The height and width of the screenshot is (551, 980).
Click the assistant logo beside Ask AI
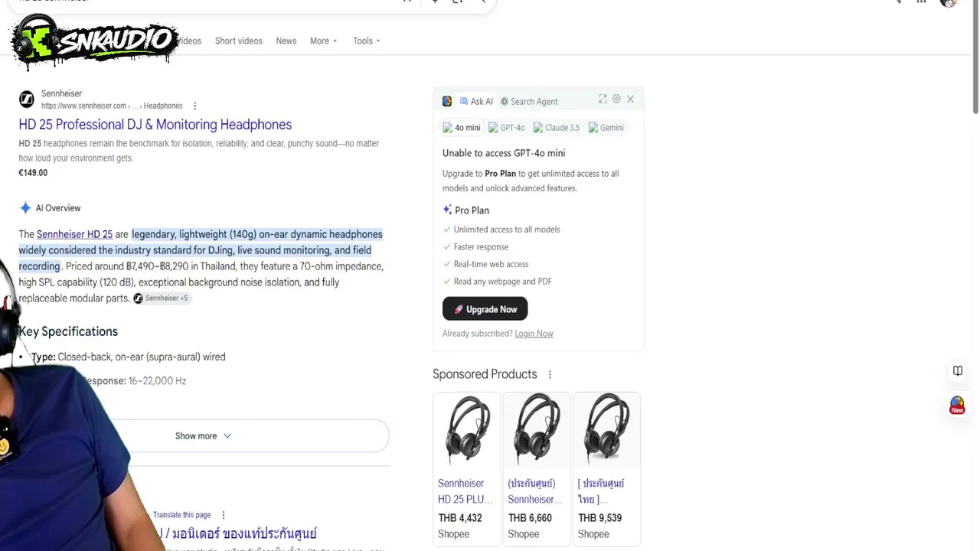[x=447, y=101]
